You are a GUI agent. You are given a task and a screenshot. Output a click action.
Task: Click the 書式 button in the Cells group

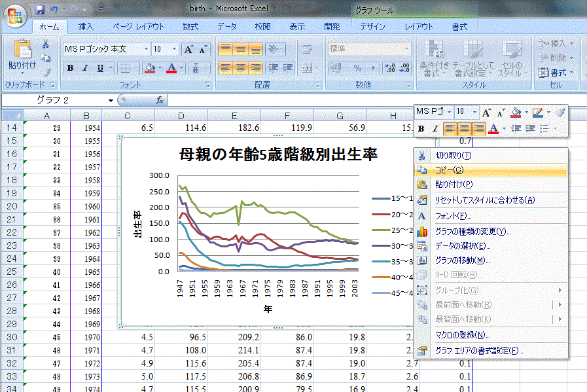557,73
